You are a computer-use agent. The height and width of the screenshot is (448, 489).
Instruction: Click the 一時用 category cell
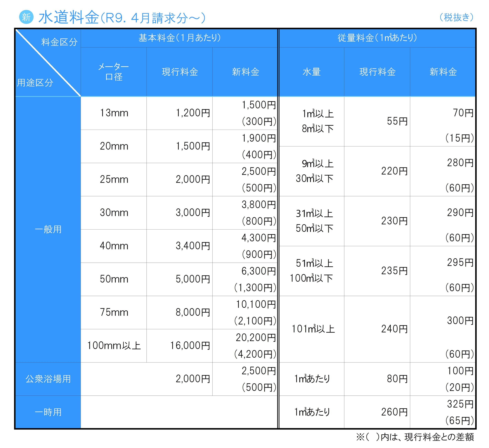[x=48, y=412]
